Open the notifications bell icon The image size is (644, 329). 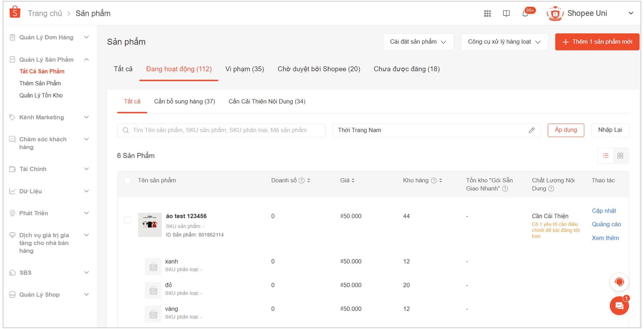pos(525,14)
